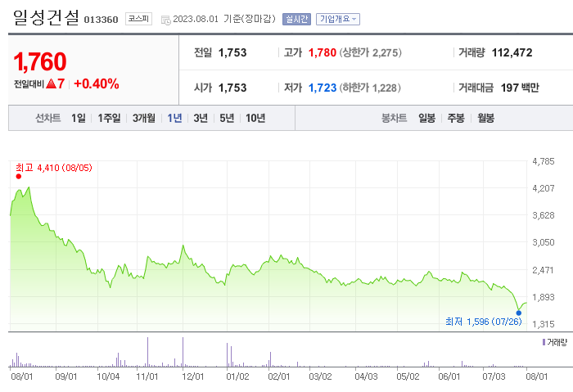Click the 봉차트 label
The width and height of the screenshot is (573, 392).
394,118
